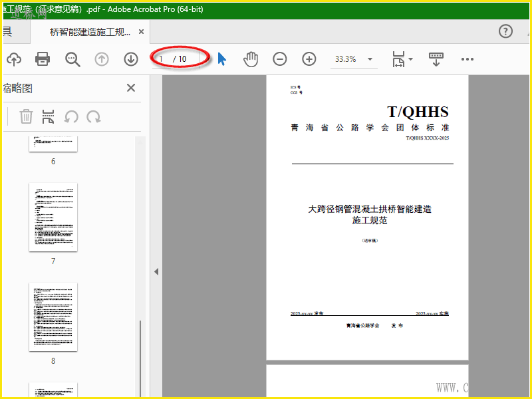Viewport: 532px width, 399px height.
Task: Go to previous page arrow
Action: coord(102,59)
